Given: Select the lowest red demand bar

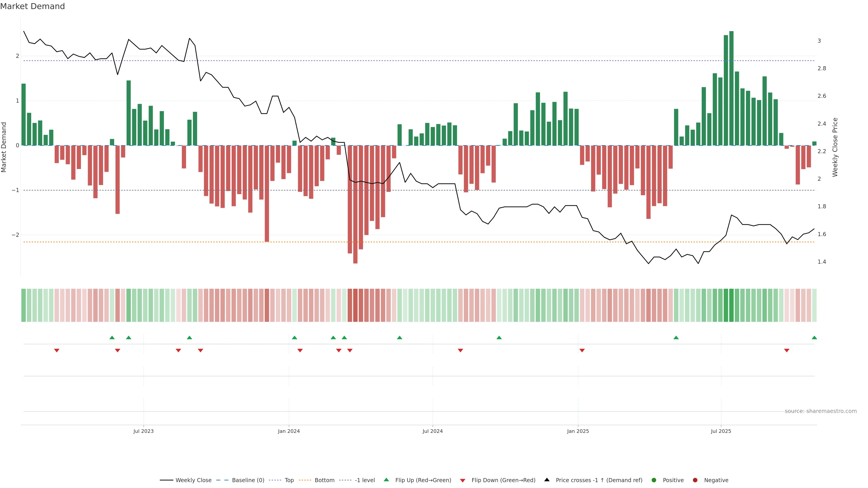Looking at the screenshot, I should [x=355, y=204].
